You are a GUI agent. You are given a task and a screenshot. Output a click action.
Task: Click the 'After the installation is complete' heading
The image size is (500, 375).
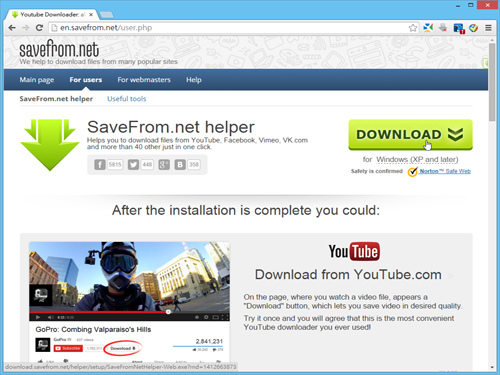246,210
